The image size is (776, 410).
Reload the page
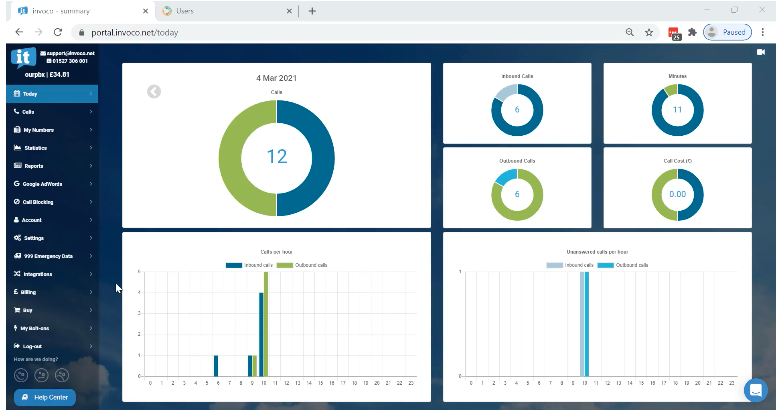pos(58,32)
